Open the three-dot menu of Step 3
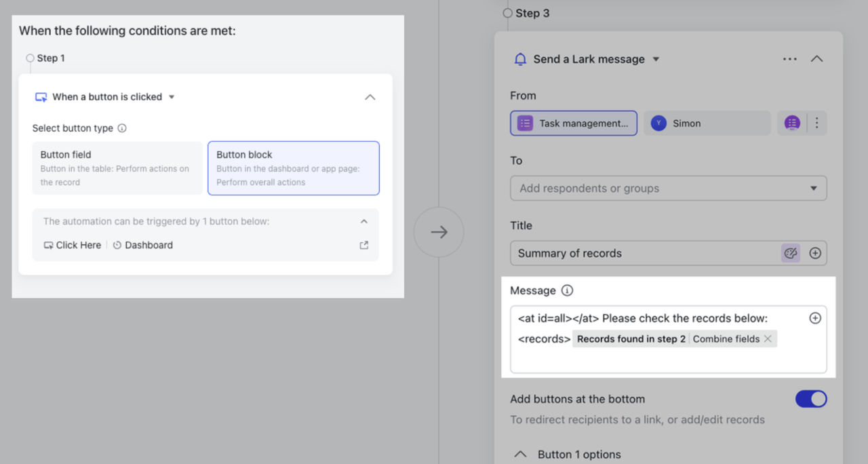 click(x=790, y=59)
